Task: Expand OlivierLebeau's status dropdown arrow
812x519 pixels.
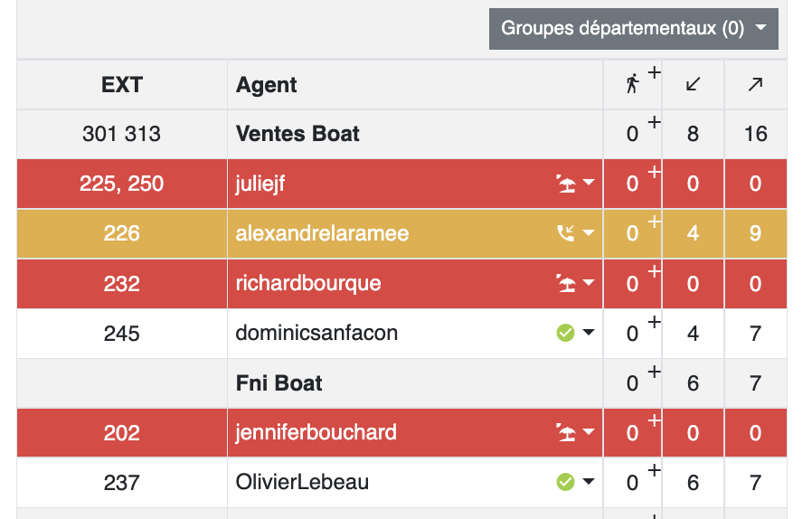Action: [x=589, y=481]
